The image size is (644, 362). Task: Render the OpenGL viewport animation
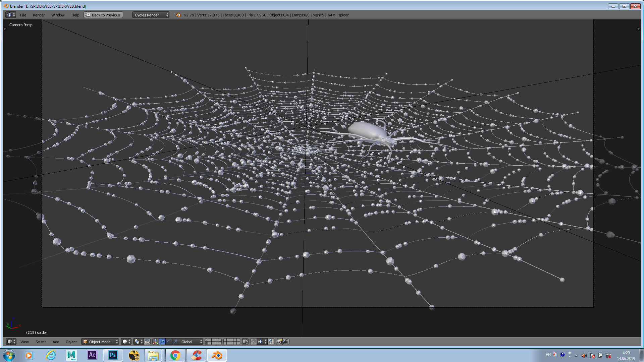coord(286,342)
